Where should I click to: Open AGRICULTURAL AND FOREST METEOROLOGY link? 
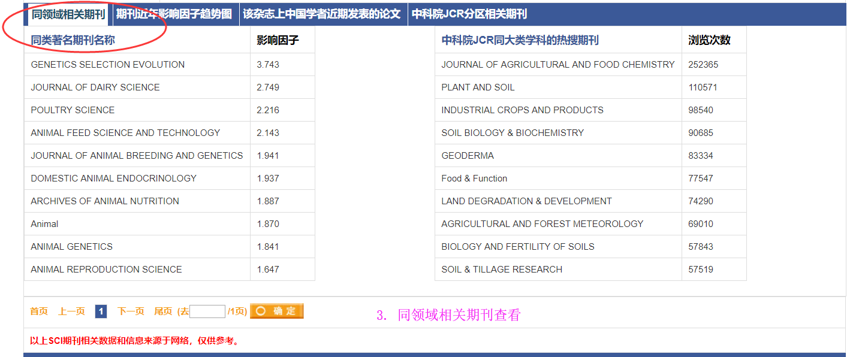[x=542, y=224]
